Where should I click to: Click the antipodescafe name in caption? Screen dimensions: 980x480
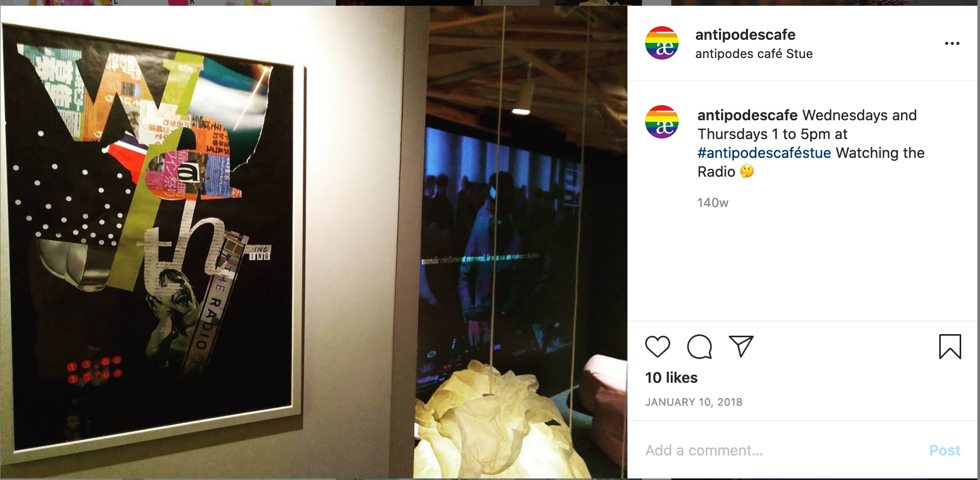point(748,115)
